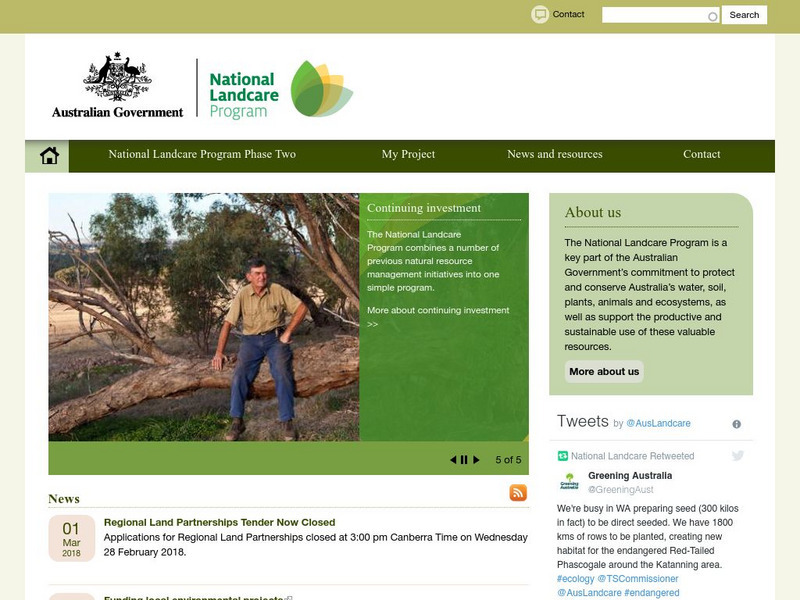Click the Contact link in top bar

point(568,14)
